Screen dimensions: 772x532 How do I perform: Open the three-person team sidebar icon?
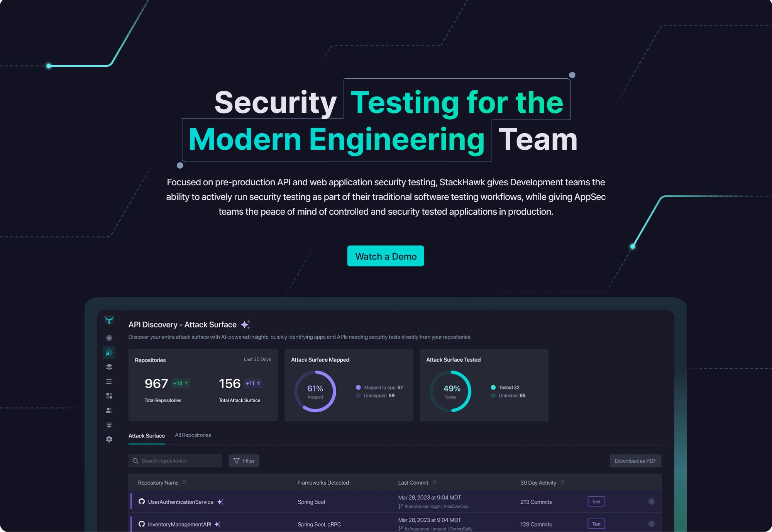click(x=109, y=425)
